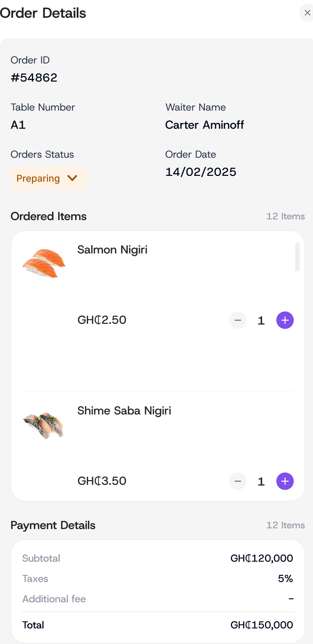Click the Shime Saba Nigiri quantity value
Viewport: 313px width, 644px height.
pyautogui.click(x=261, y=482)
